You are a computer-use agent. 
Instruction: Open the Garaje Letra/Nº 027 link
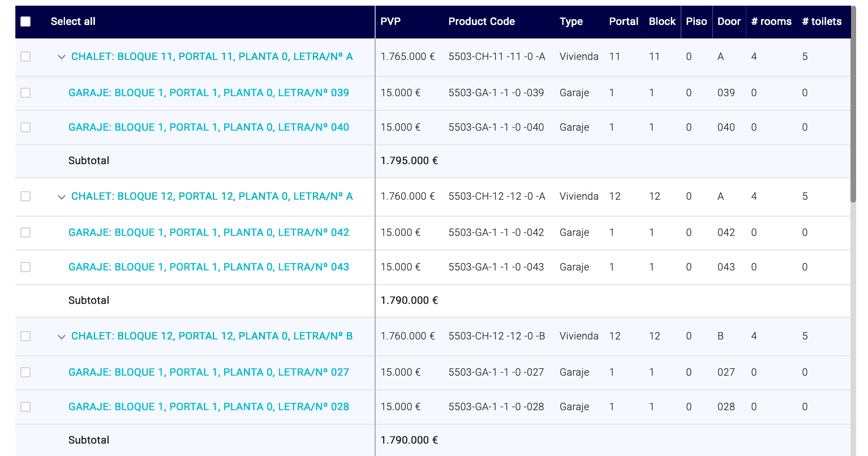pyautogui.click(x=209, y=372)
